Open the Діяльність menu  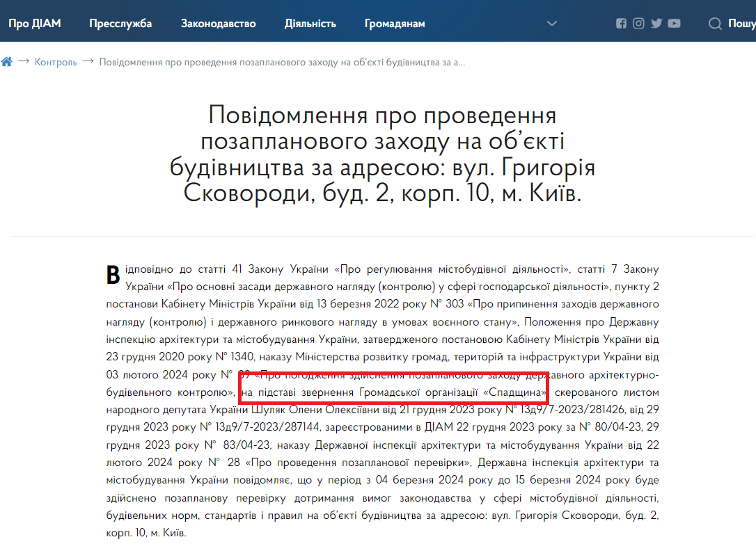[310, 24]
